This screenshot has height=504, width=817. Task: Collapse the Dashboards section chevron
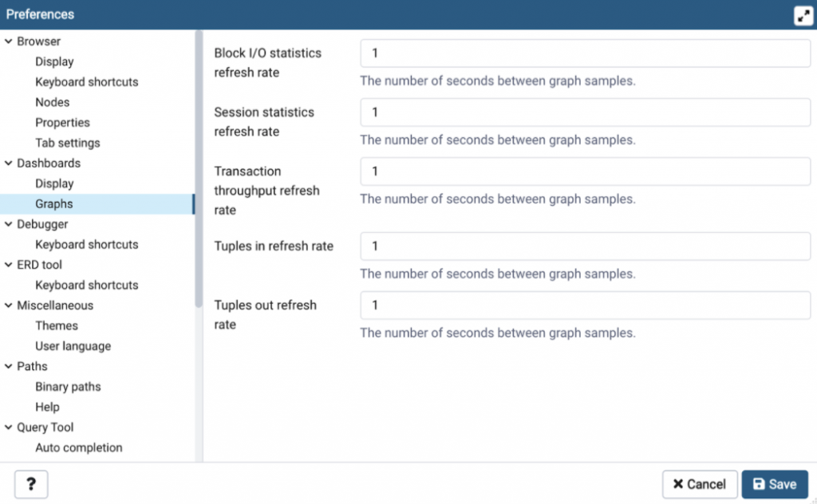(x=9, y=163)
